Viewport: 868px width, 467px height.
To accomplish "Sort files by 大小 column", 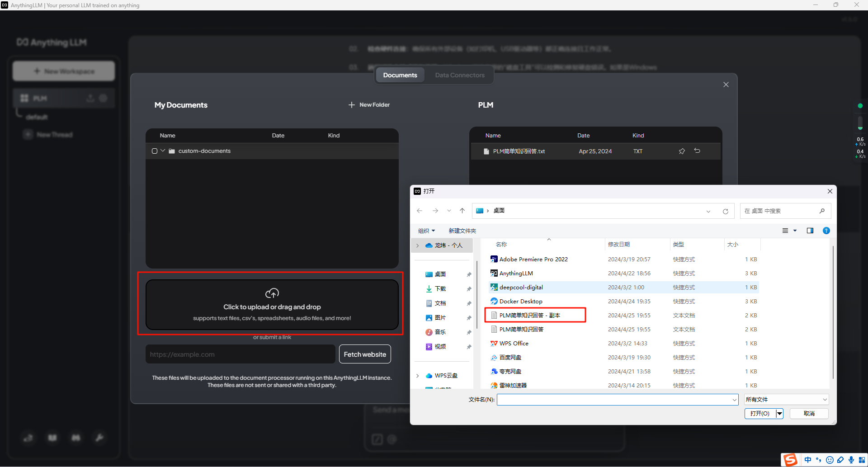I will 733,245.
